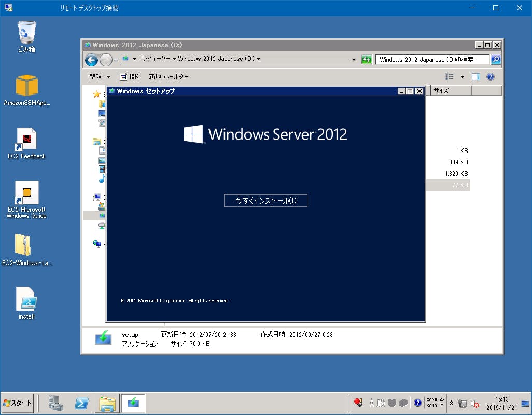Click Windows 2012 Japanese (D:) breadcrumb segment
The width and height of the screenshot is (532, 415).
tap(216, 59)
